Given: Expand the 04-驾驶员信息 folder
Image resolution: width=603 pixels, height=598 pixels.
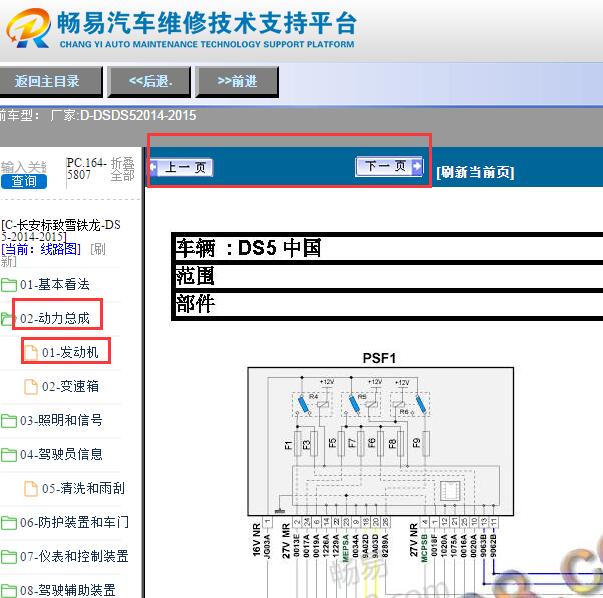Looking at the screenshot, I should coord(61,454).
